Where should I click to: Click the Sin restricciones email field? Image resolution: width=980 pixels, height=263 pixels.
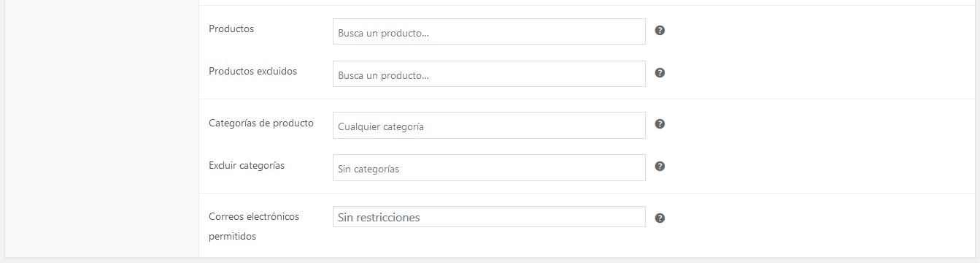489,217
